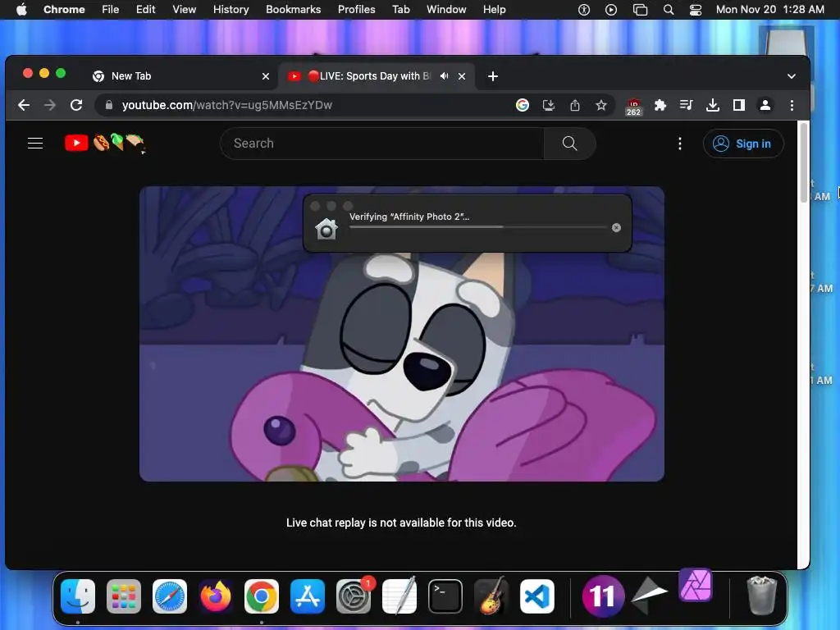Install page as app icon

[x=549, y=105]
